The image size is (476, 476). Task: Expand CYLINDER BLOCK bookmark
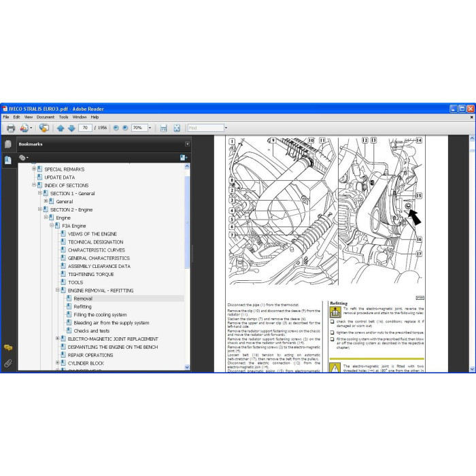tap(57, 362)
